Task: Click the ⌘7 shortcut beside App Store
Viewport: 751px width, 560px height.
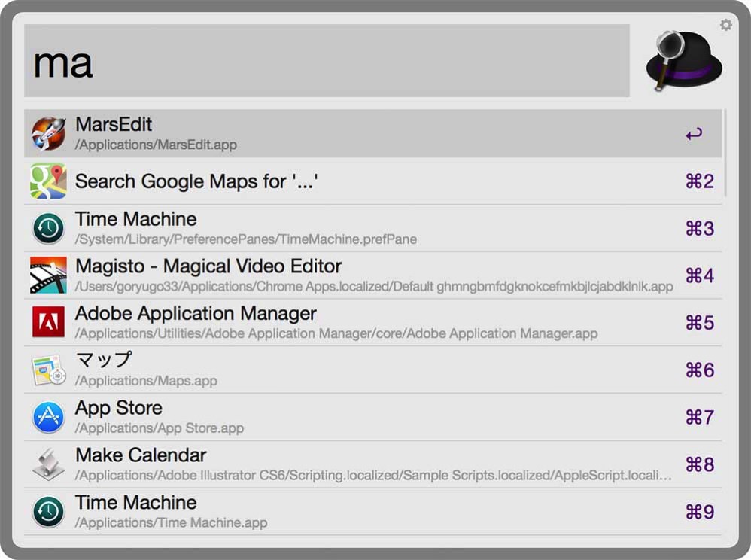Action: [699, 418]
